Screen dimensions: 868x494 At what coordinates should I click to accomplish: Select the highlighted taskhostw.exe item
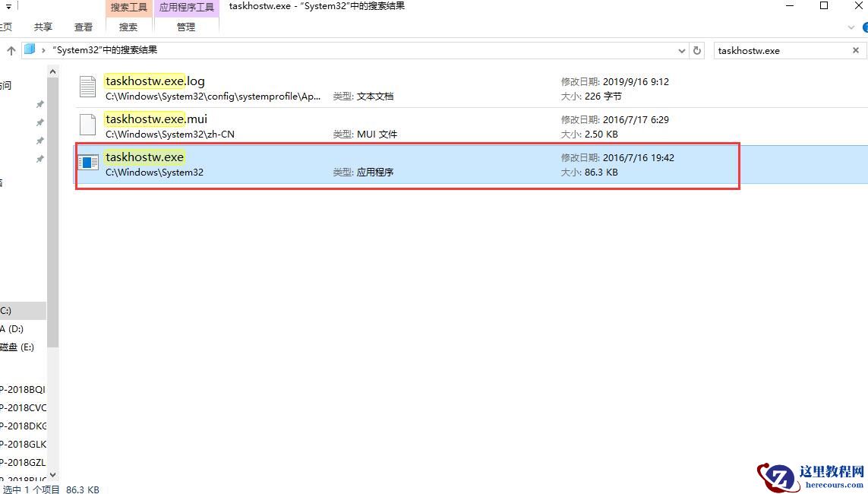point(304,163)
